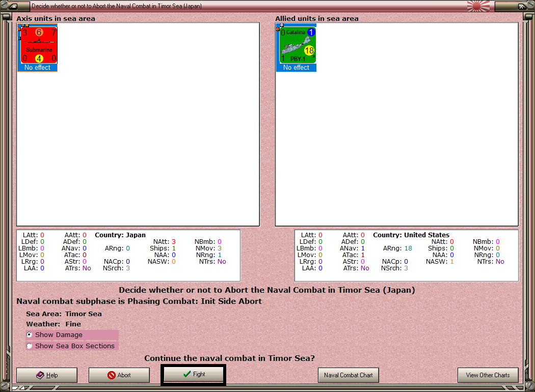
Task: Open View Other Charts
Action: (488, 375)
